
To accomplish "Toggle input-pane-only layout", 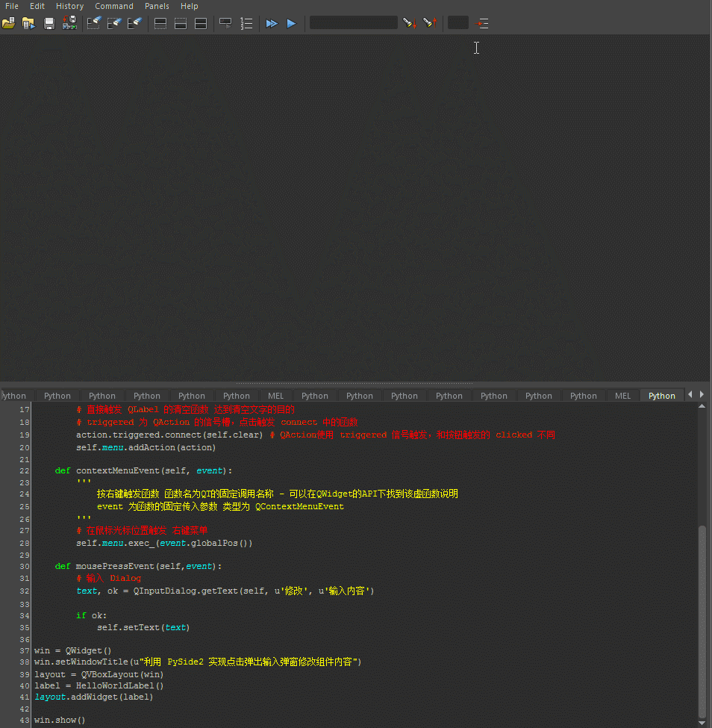I will pos(180,22).
